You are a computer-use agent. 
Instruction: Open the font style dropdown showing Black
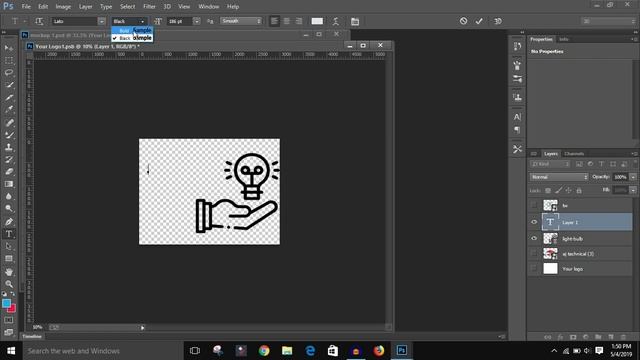pyautogui.click(x=129, y=21)
